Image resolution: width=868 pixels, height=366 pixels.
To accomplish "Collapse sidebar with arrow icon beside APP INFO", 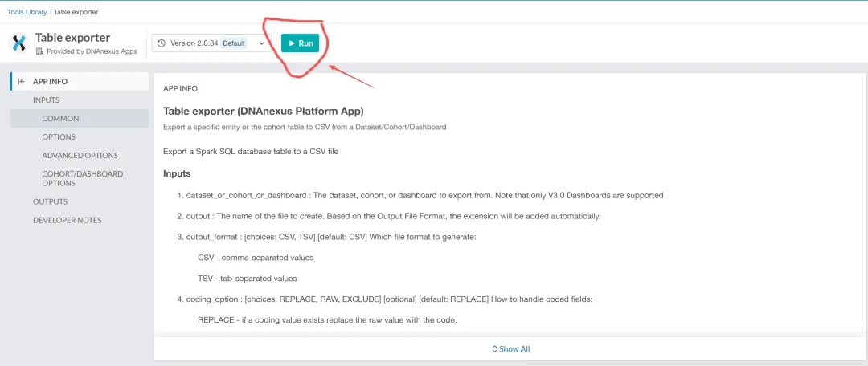I will pyautogui.click(x=21, y=81).
